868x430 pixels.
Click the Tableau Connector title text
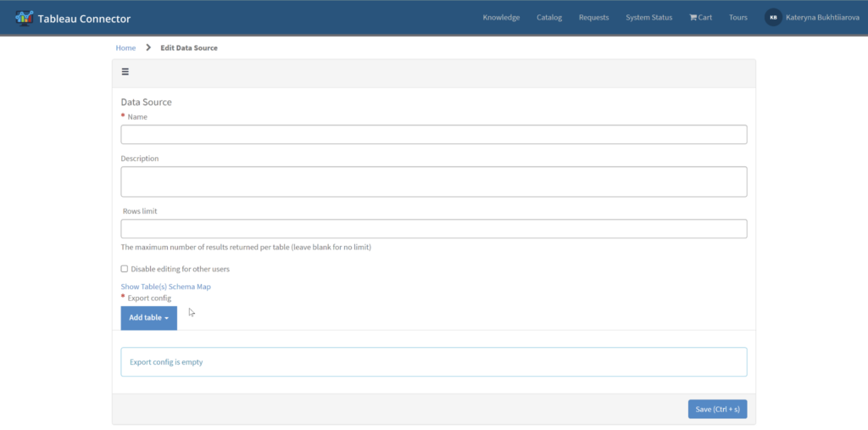[84, 19]
